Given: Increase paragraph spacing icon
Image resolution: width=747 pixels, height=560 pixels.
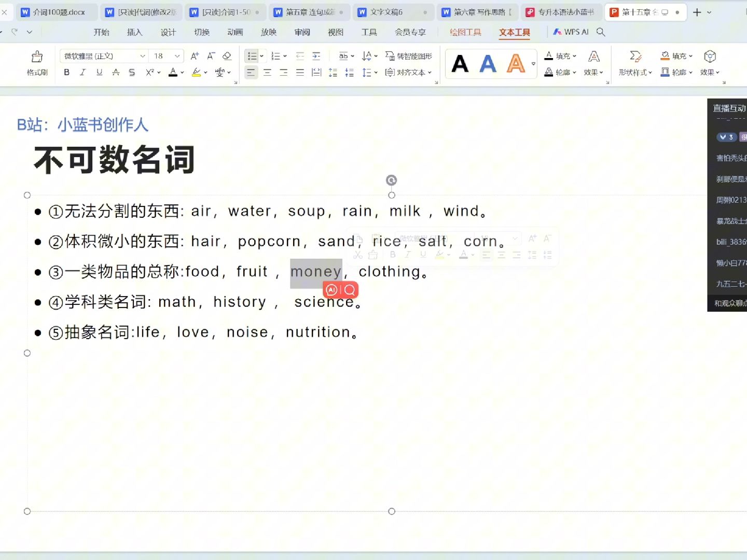Looking at the screenshot, I should pos(333,73).
